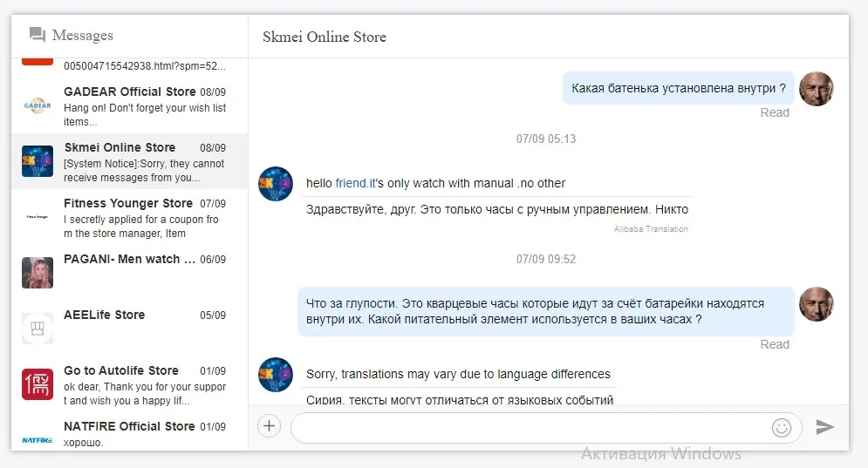
Task: Click the Fitness Younger Store logo
Action: [x=38, y=217]
